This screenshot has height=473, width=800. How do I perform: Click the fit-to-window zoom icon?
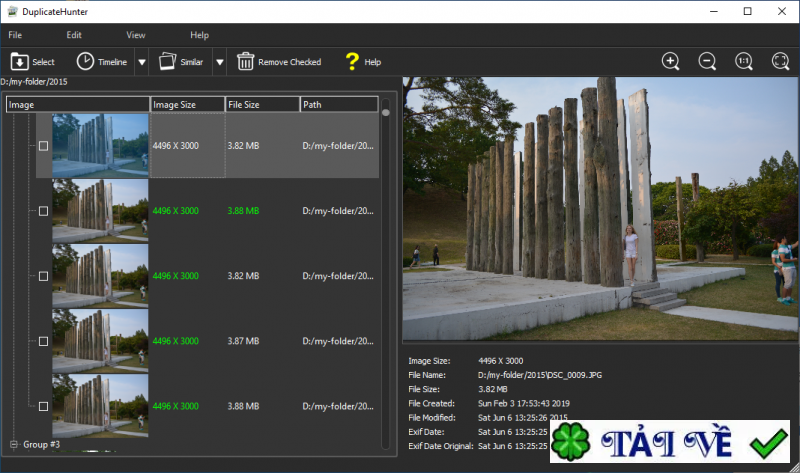coord(780,61)
